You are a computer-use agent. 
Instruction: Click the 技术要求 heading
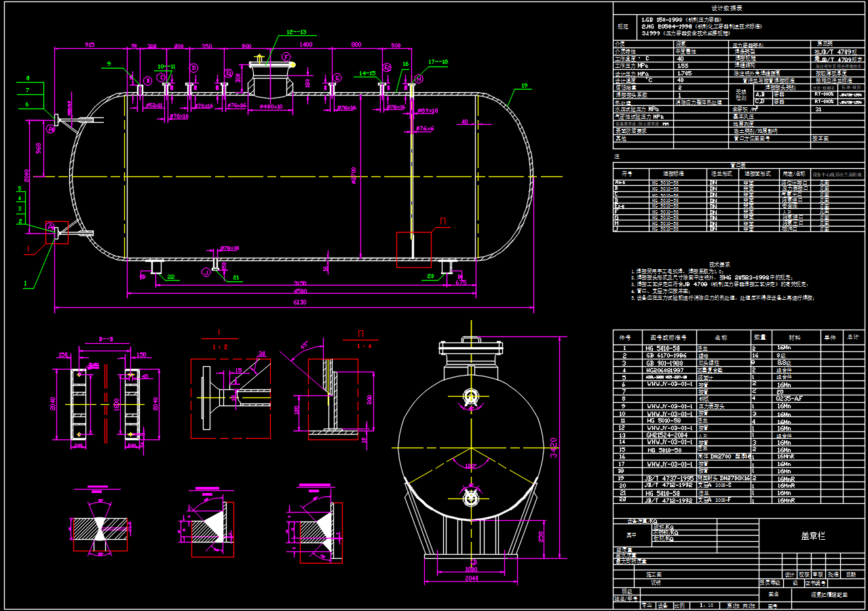pos(720,264)
